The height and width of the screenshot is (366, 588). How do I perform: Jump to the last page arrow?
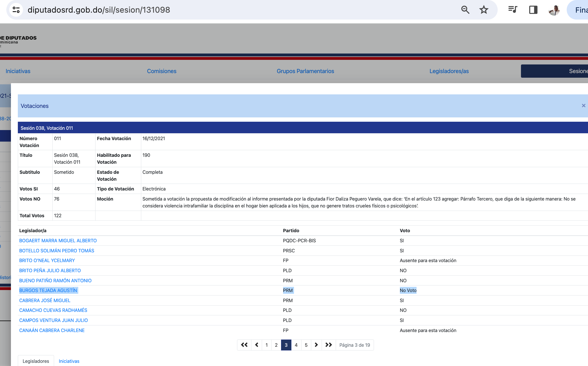329,345
